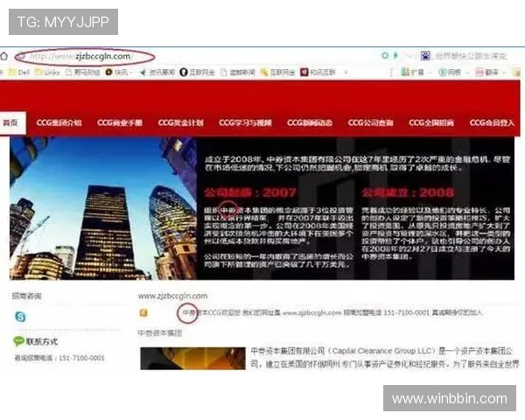Click the www.zjzbccgln.com heading link
Viewport: 525px width, 420px height.
(172, 296)
